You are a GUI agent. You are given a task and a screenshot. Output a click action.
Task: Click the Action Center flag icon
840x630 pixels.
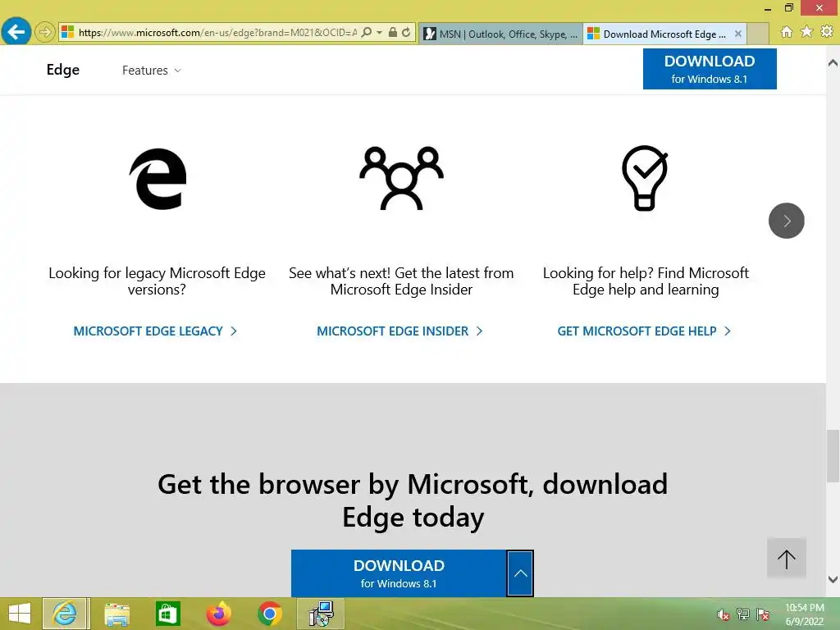pos(763,614)
